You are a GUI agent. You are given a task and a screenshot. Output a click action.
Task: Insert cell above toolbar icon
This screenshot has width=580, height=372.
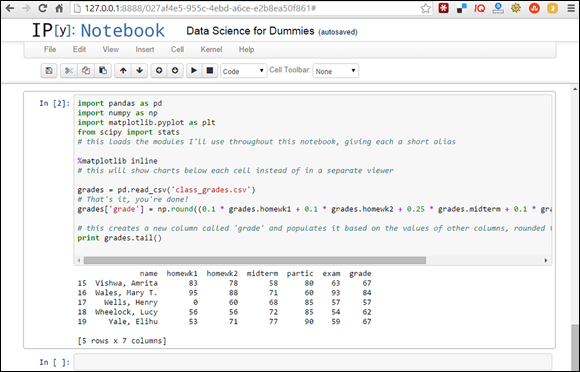click(159, 71)
